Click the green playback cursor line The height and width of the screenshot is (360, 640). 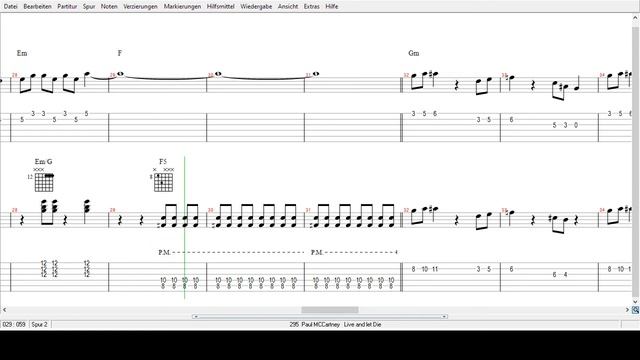click(x=184, y=228)
